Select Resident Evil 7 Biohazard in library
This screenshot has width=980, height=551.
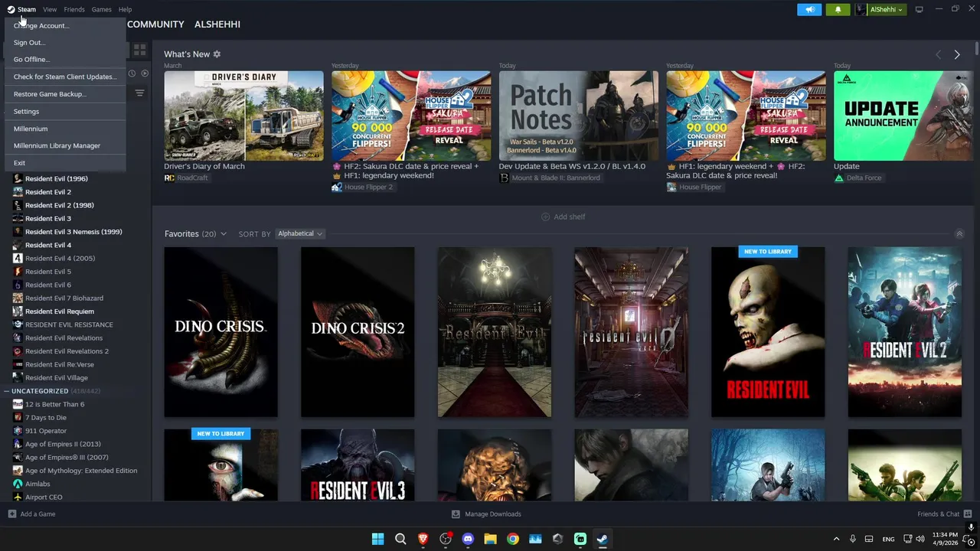64,298
